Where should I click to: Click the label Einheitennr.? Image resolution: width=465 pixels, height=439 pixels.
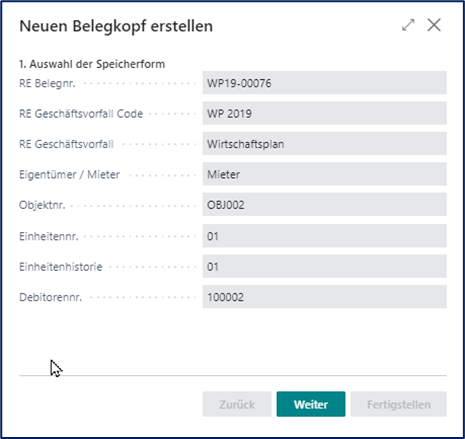pos(49,236)
